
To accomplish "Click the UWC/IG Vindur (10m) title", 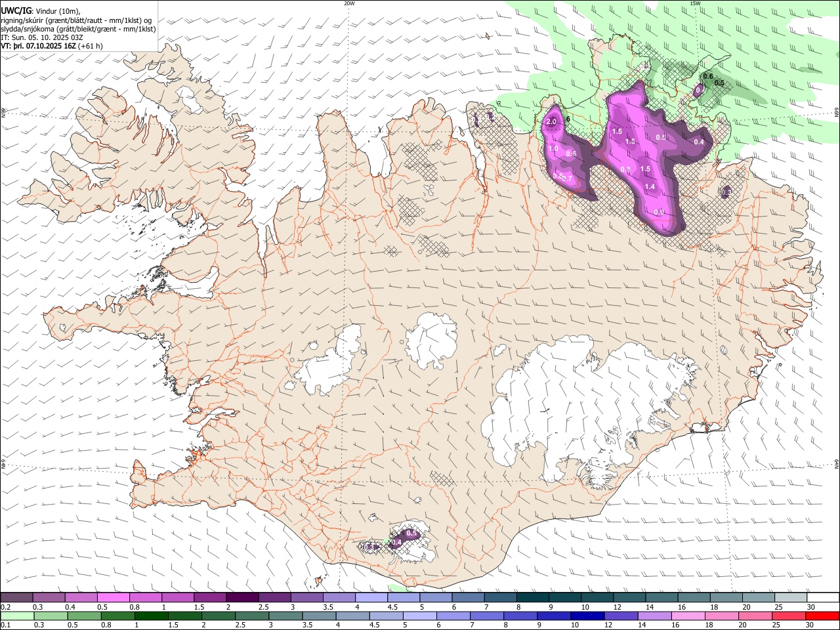I will [41, 10].
